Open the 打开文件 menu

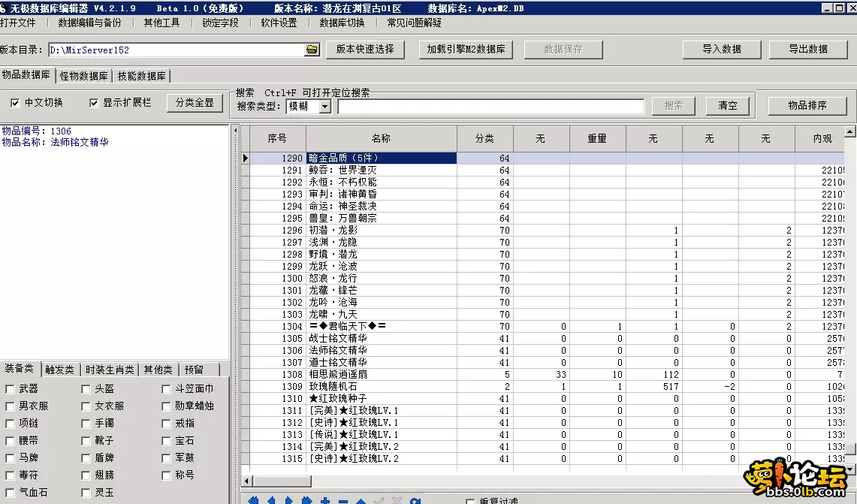pos(18,23)
